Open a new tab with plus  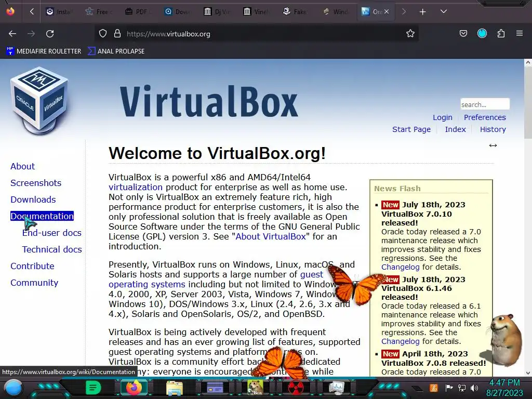coord(422,12)
